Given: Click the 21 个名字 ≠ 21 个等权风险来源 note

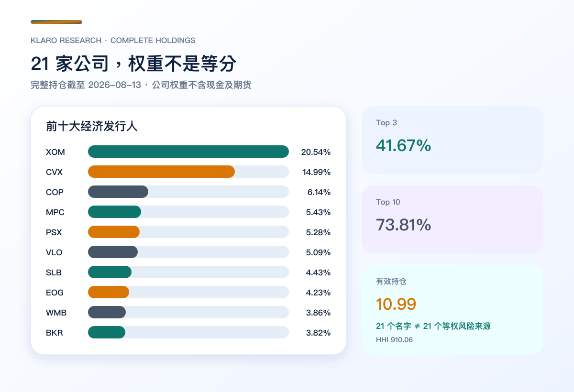Looking at the screenshot, I should click(433, 326).
